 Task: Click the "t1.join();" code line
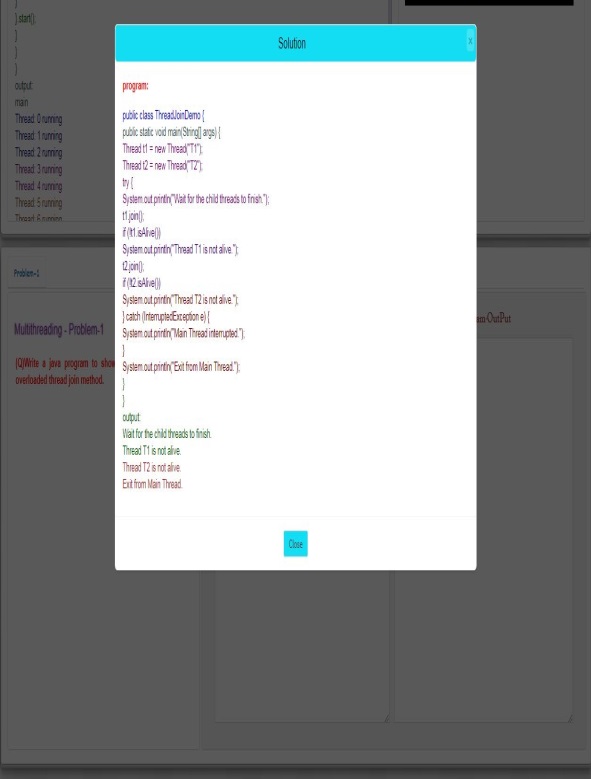[133, 216]
